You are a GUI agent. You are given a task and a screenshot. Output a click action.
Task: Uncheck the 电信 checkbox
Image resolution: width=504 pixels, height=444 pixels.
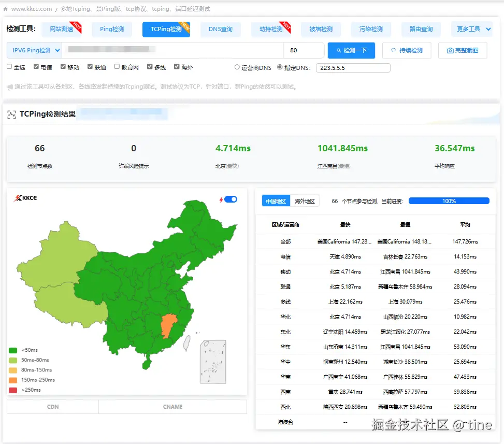click(36, 66)
